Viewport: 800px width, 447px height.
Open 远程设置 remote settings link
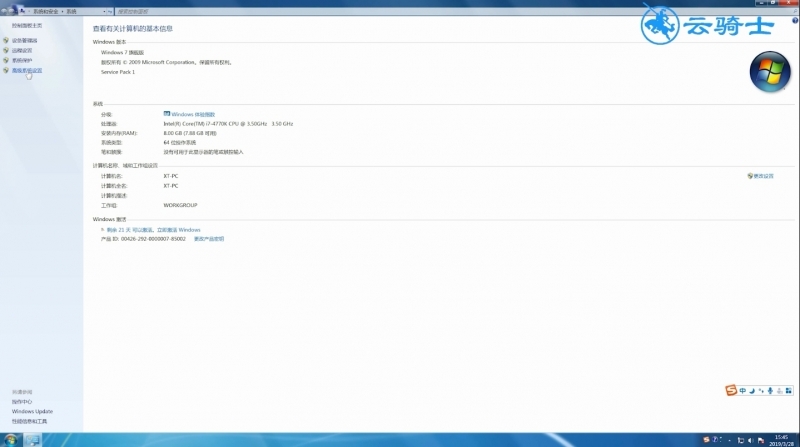point(22,51)
